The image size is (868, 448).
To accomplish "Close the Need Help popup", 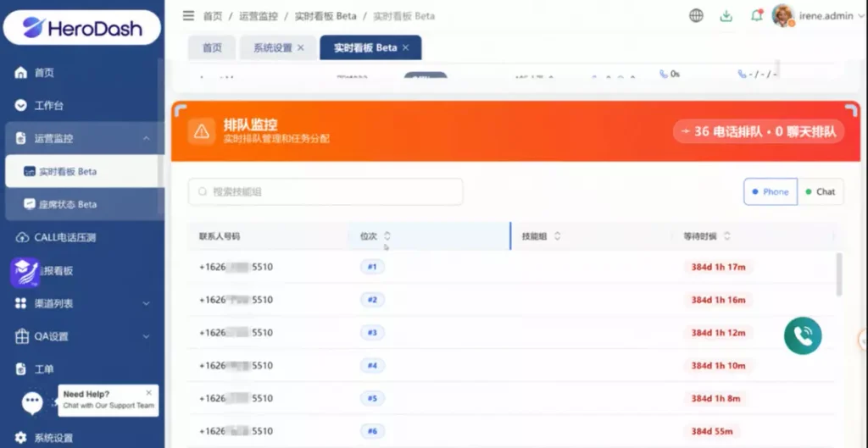I will coord(148,393).
